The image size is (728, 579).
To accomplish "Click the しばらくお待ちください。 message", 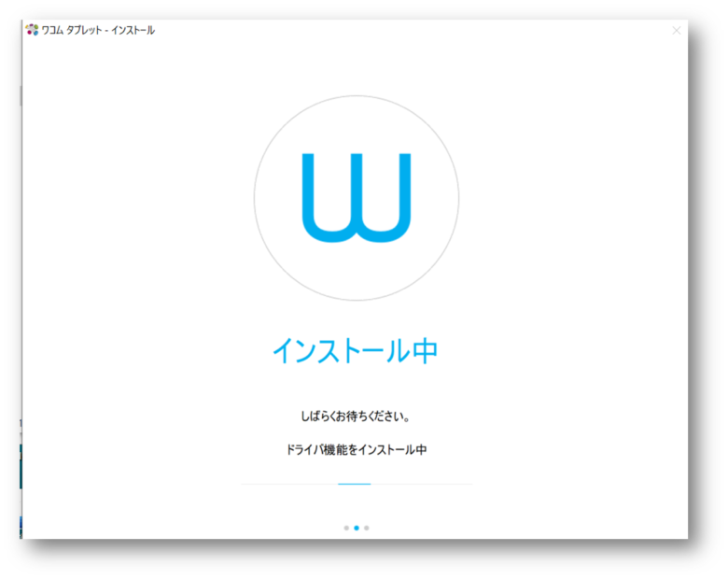I will coord(356,416).
